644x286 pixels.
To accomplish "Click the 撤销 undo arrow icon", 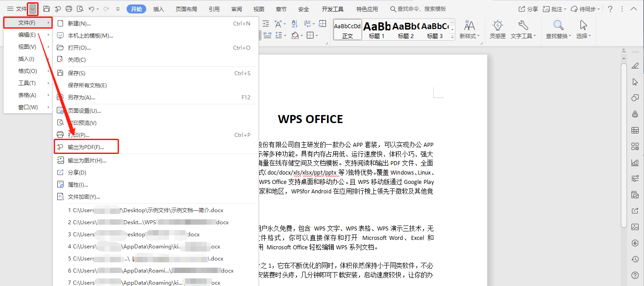I will pos(92,9).
